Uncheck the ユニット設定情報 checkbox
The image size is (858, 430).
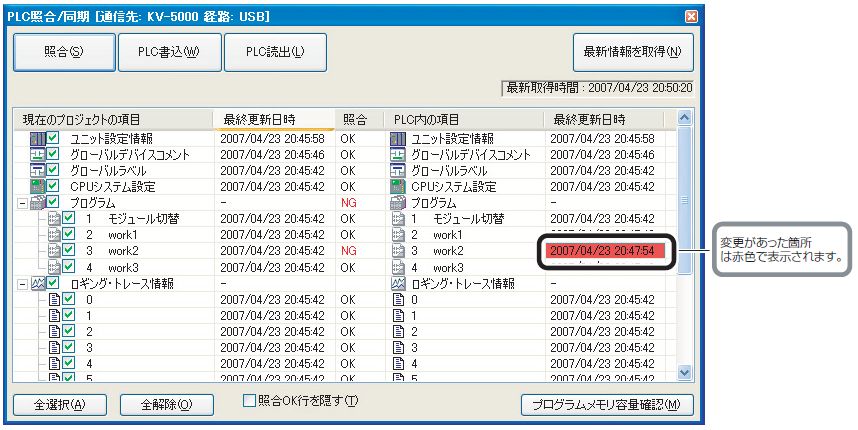[53, 138]
